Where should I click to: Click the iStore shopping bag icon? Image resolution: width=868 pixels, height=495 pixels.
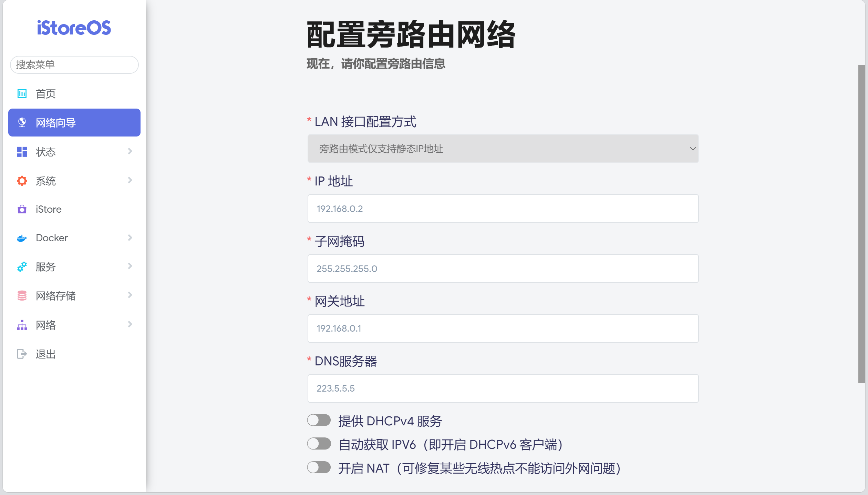[x=22, y=209]
